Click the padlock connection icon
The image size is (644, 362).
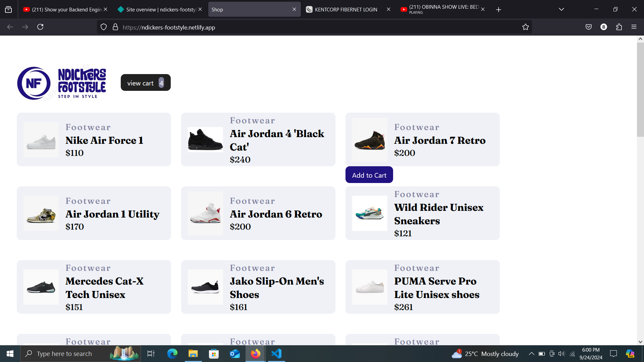tap(115, 27)
